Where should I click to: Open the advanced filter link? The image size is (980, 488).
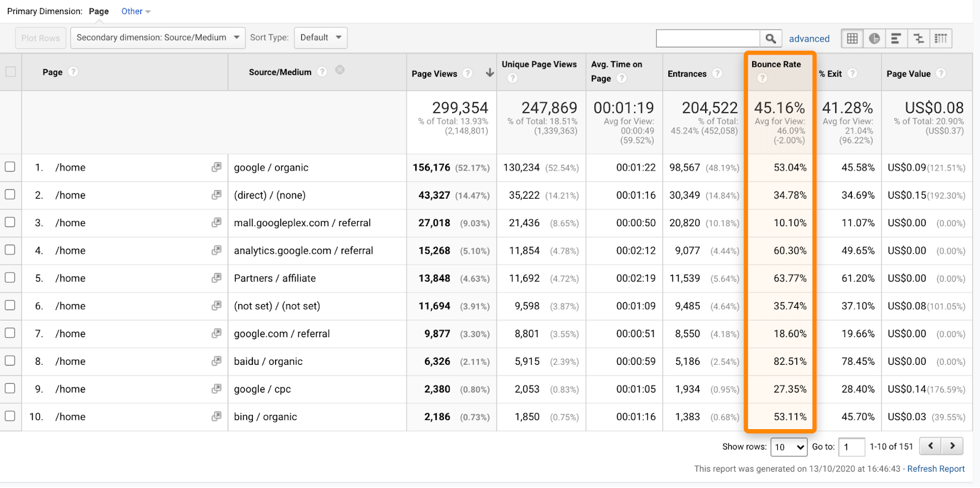(x=809, y=39)
